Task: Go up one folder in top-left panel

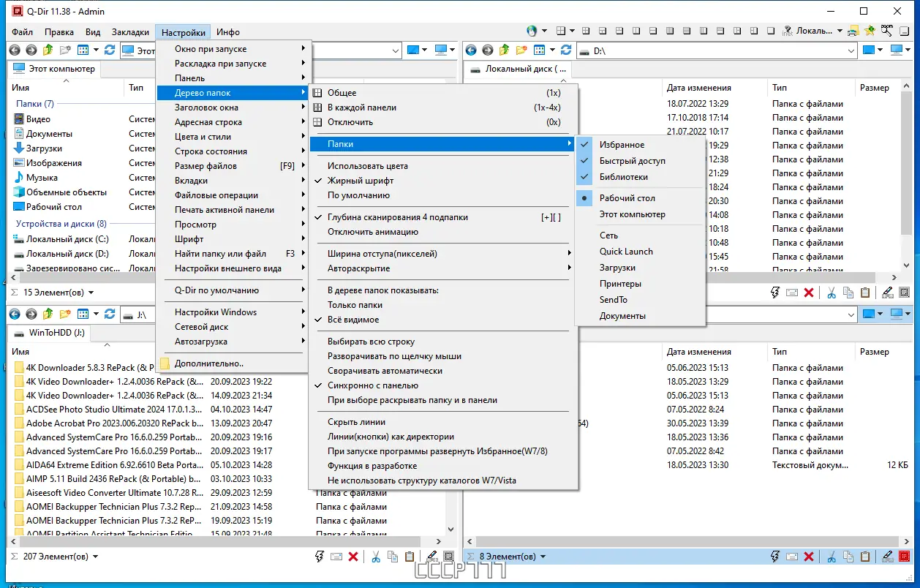Action: pos(48,50)
